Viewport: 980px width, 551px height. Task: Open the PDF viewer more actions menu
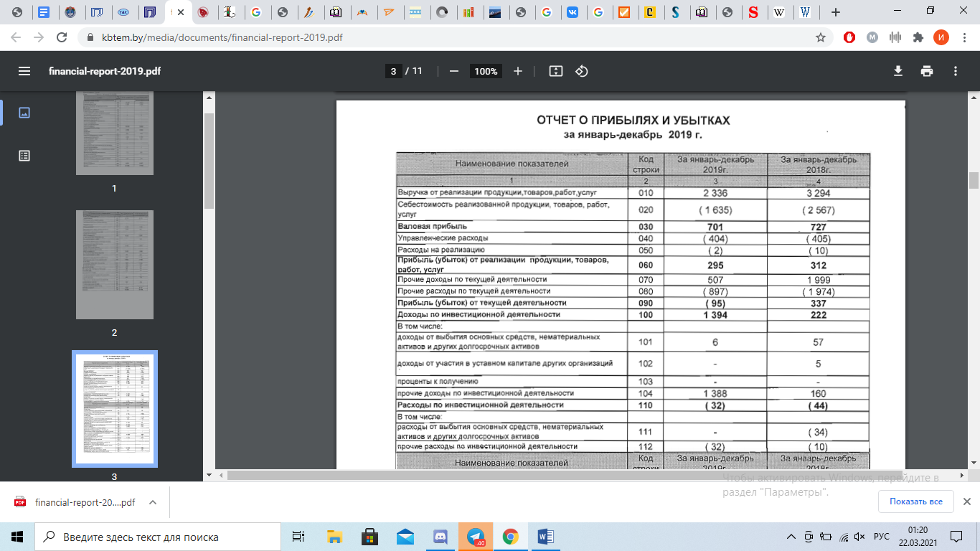click(956, 71)
